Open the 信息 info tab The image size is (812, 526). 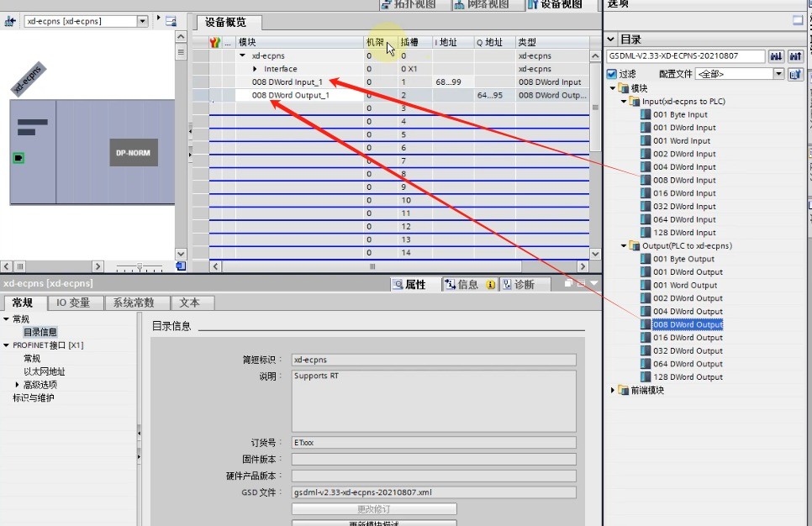pos(469,284)
